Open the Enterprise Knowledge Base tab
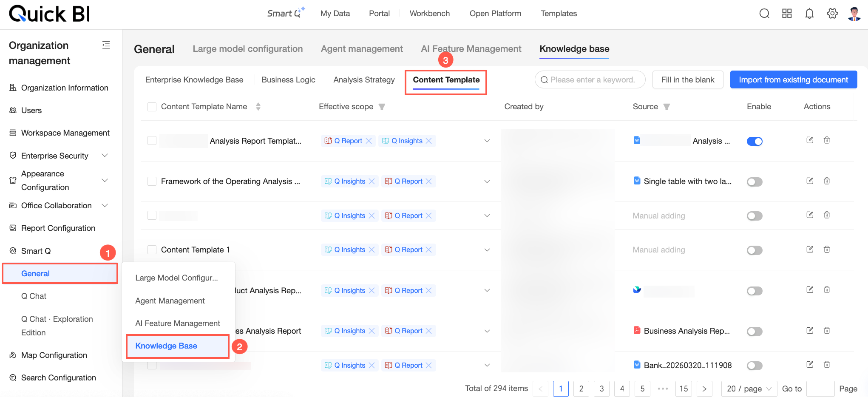The height and width of the screenshot is (397, 868). (194, 80)
